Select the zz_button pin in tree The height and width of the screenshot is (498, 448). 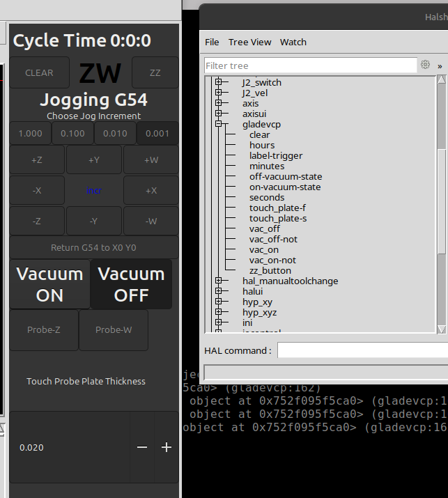[270, 270]
